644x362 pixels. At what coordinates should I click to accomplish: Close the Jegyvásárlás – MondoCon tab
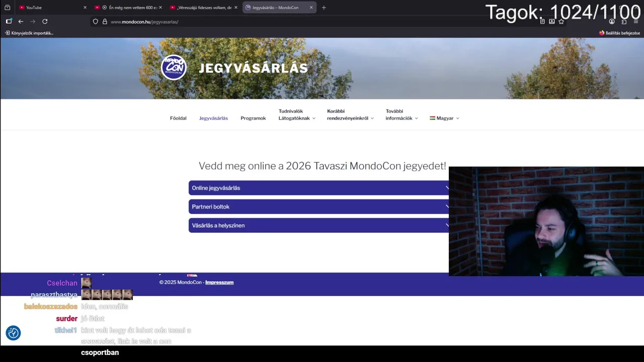311,8
